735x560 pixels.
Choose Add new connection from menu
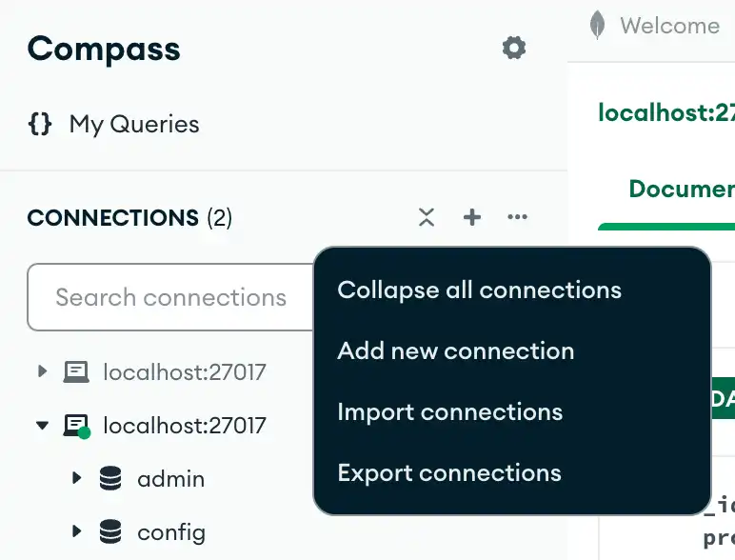click(x=455, y=351)
